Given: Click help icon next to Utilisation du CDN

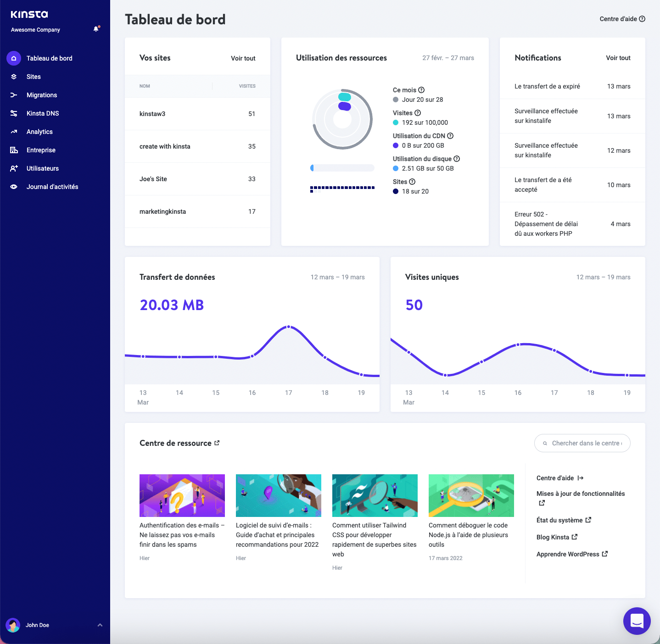Looking at the screenshot, I should [450, 136].
